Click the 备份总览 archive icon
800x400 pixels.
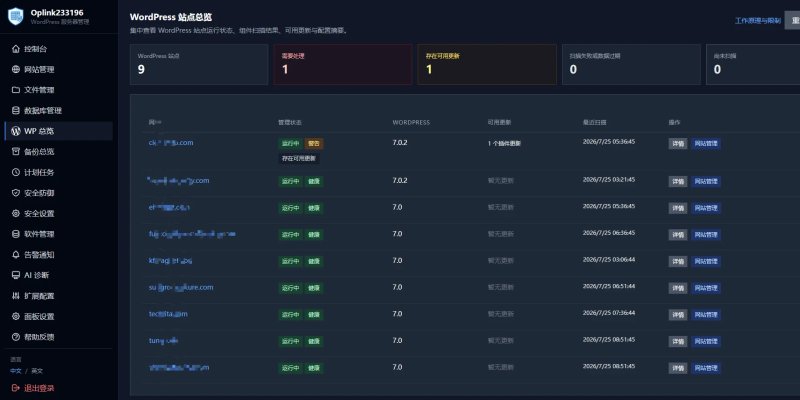point(16,152)
